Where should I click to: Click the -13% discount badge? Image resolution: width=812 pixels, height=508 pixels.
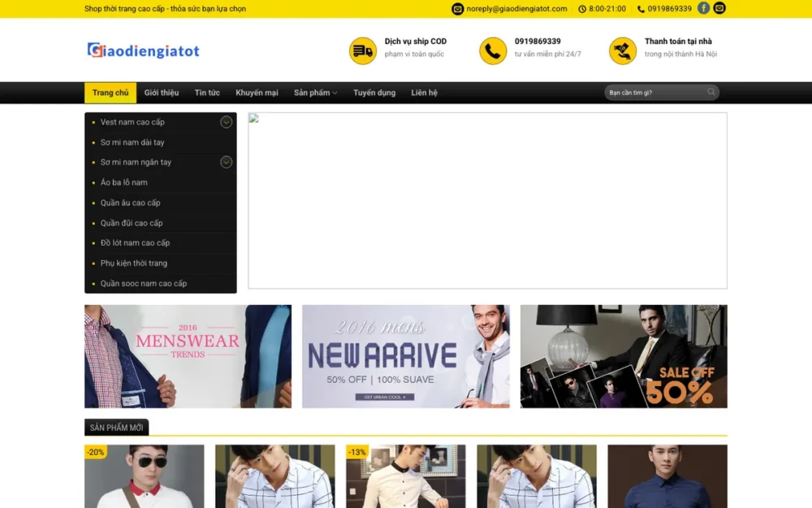[x=357, y=452]
